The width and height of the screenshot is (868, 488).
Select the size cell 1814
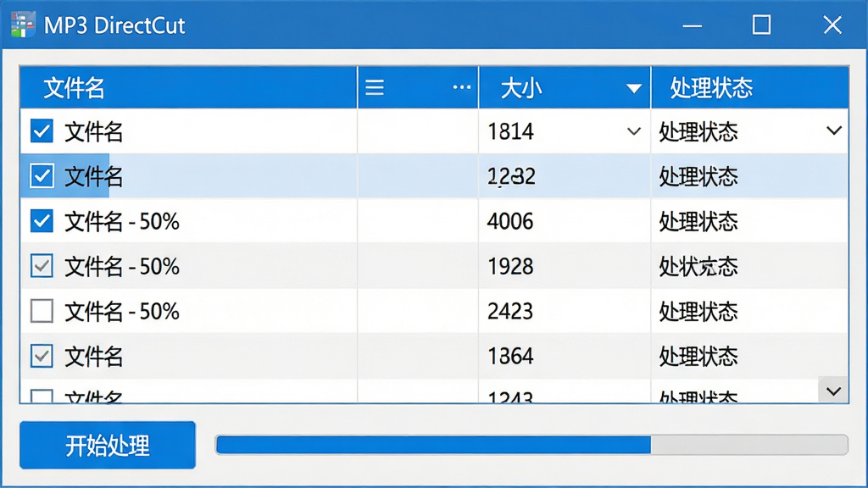(510, 131)
